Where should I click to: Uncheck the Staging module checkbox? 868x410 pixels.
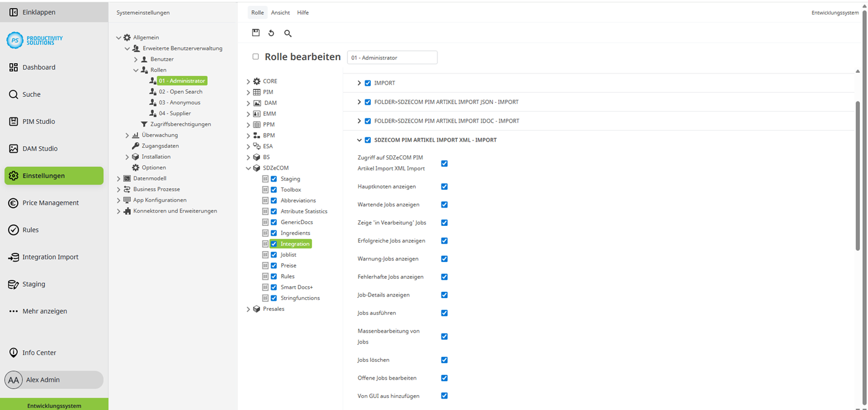point(273,178)
